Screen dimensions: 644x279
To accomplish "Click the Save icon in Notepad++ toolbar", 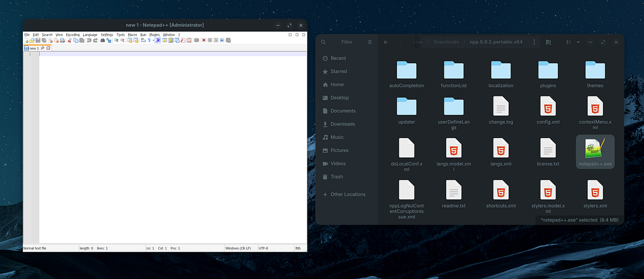I will pos(38,40).
